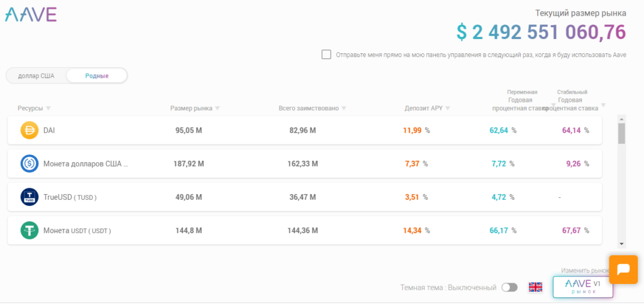
Task: Sort by Размер рынка column arrow
Action: (217, 108)
